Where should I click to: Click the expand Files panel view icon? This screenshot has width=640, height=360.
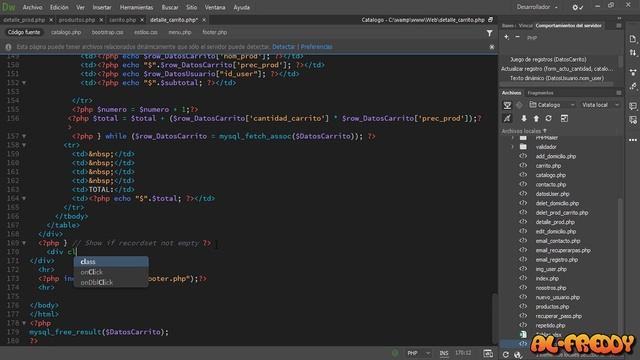pos(564,118)
